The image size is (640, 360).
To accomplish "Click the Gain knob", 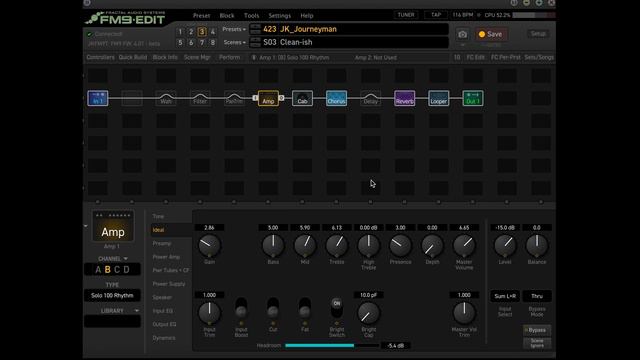I will pyautogui.click(x=209, y=245).
